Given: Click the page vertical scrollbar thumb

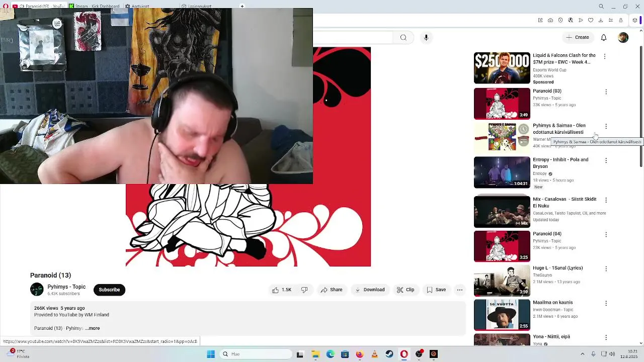Looking at the screenshot, I should pyautogui.click(x=641, y=106).
